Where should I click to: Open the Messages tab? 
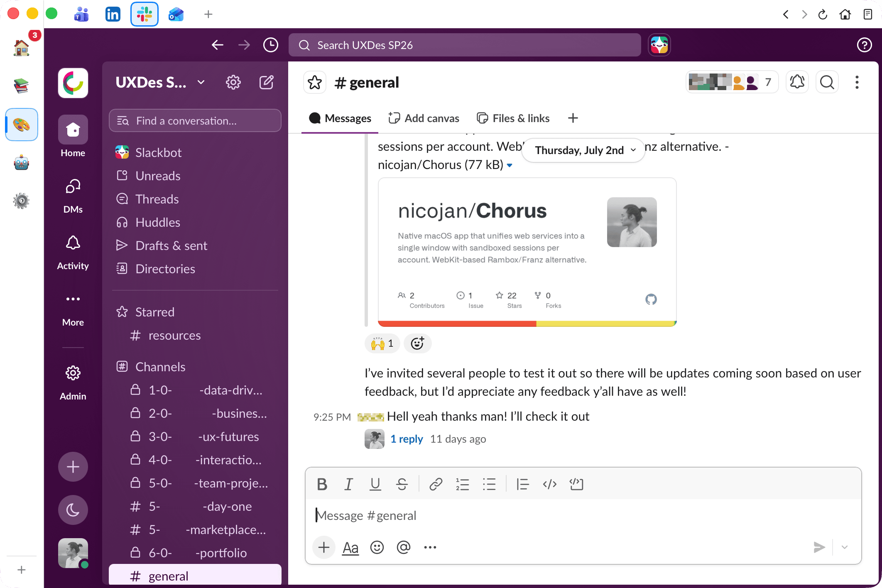click(x=340, y=118)
